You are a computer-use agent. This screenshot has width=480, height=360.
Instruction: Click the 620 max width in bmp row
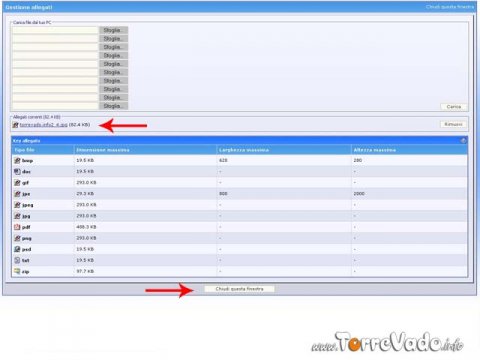click(223, 160)
